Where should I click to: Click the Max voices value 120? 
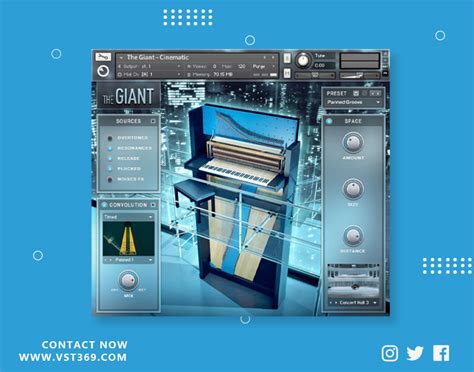point(242,66)
